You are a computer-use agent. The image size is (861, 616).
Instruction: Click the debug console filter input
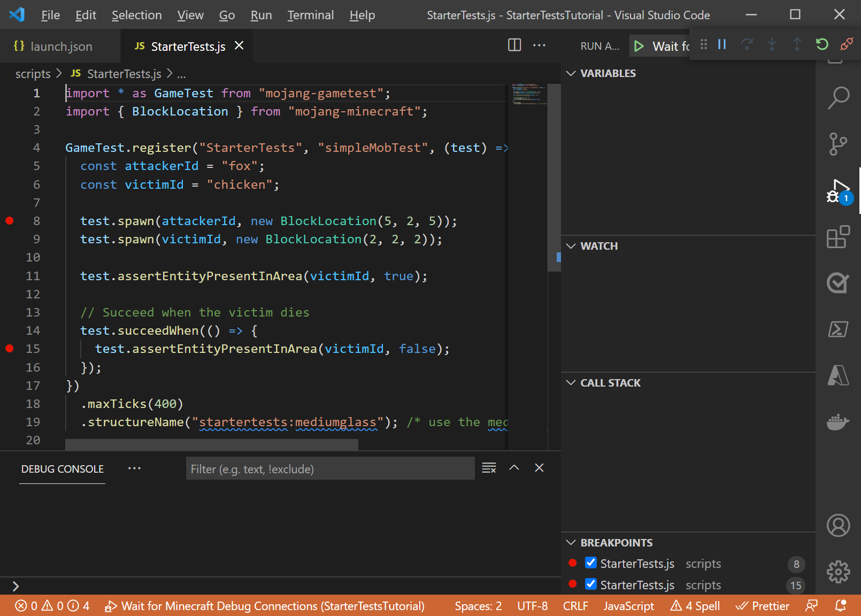click(x=330, y=468)
